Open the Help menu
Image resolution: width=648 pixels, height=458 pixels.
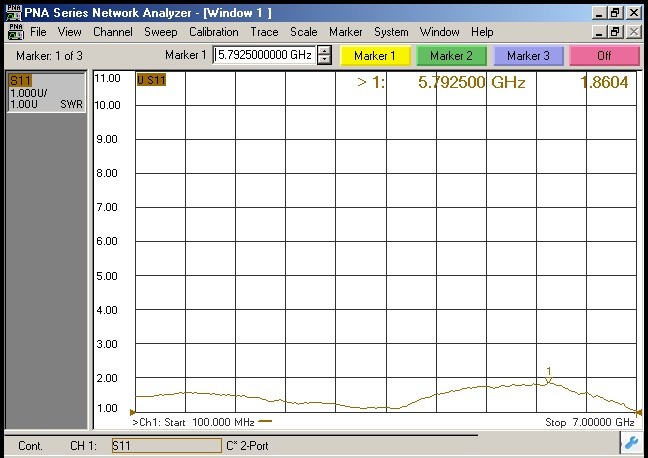point(482,32)
